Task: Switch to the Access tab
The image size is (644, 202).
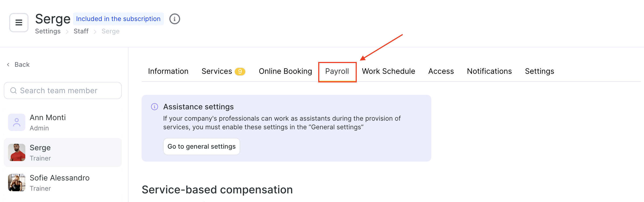Action: click(x=441, y=71)
